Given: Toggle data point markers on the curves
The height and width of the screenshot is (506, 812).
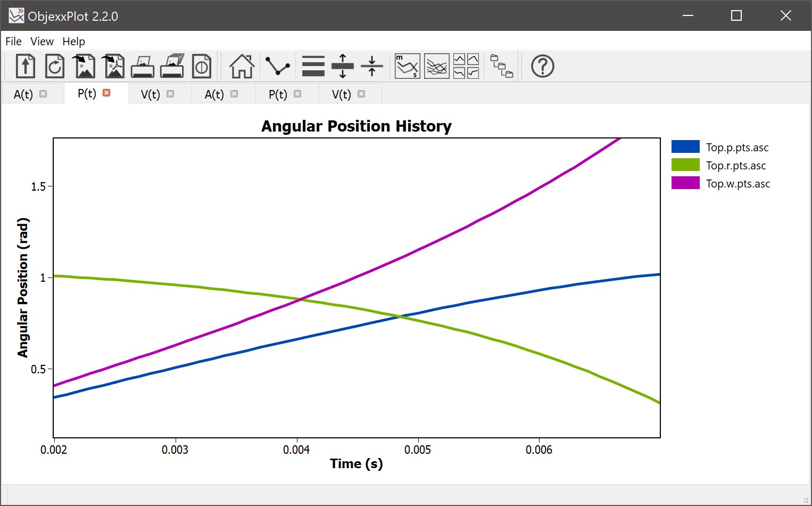Looking at the screenshot, I should tap(277, 66).
